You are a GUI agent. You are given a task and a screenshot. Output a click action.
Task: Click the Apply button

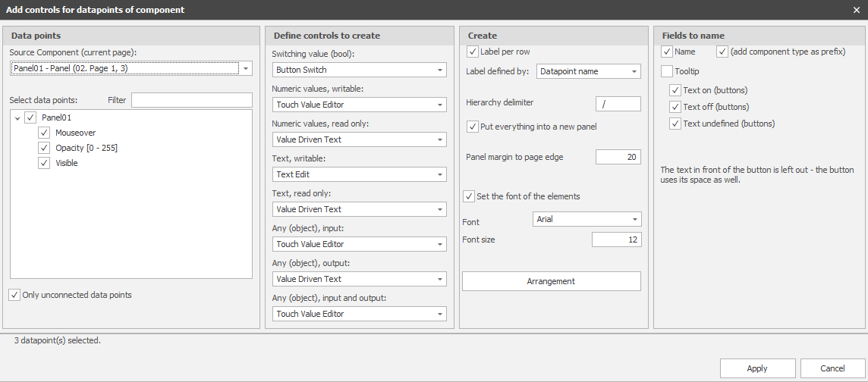click(x=757, y=368)
